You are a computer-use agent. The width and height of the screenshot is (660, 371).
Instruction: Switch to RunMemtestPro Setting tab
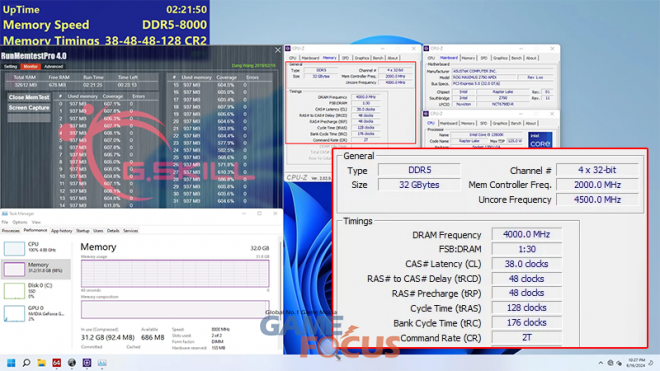point(10,67)
